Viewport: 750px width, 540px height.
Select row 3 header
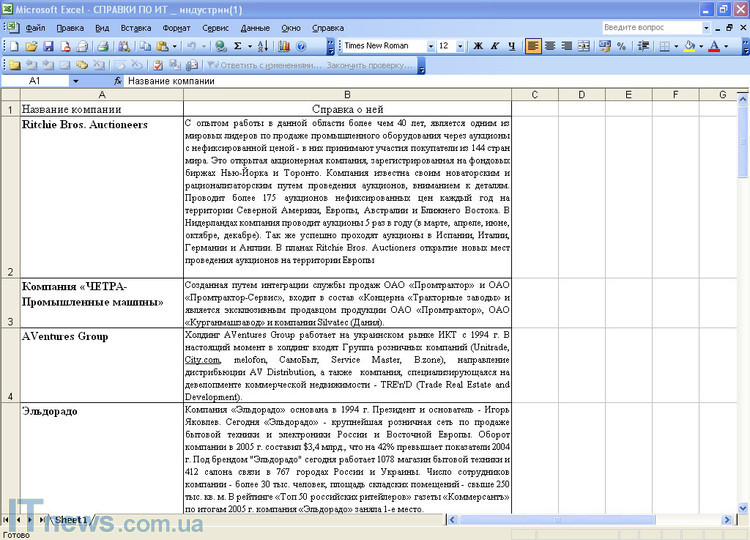(10, 303)
